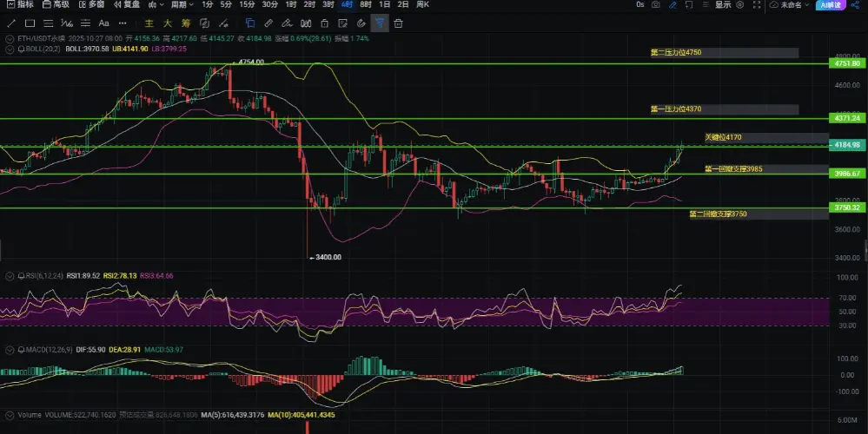This screenshot has width=868, height=434.
Task: Click the BOLL indicator alert bell
Action: [22, 49]
